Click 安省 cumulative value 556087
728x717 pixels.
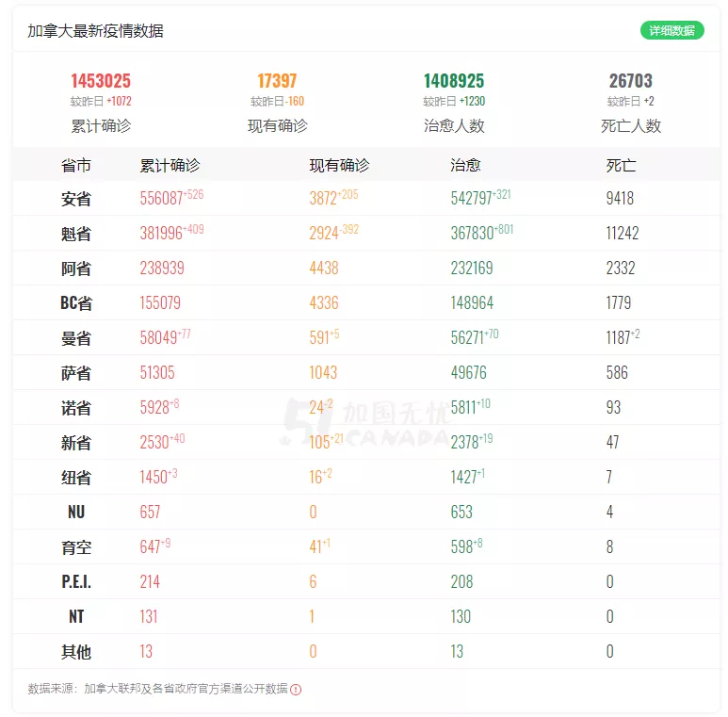click(161, 198)
